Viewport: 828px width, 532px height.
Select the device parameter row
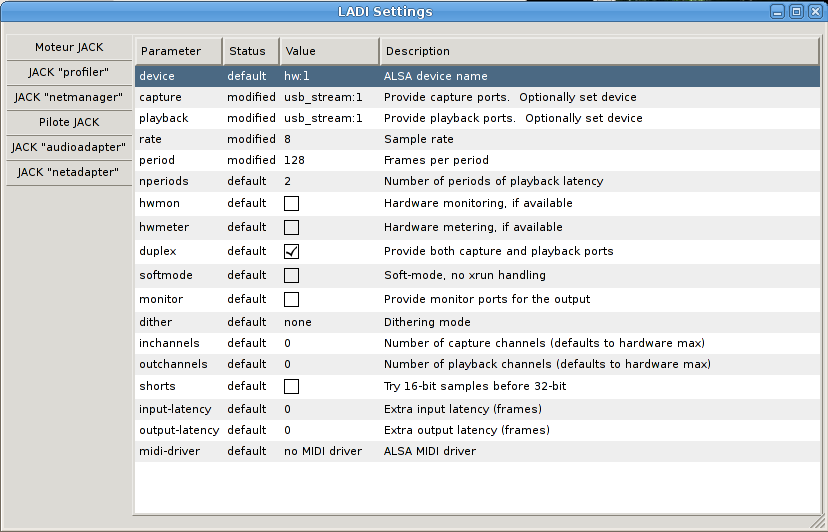(x=477, y=76)
